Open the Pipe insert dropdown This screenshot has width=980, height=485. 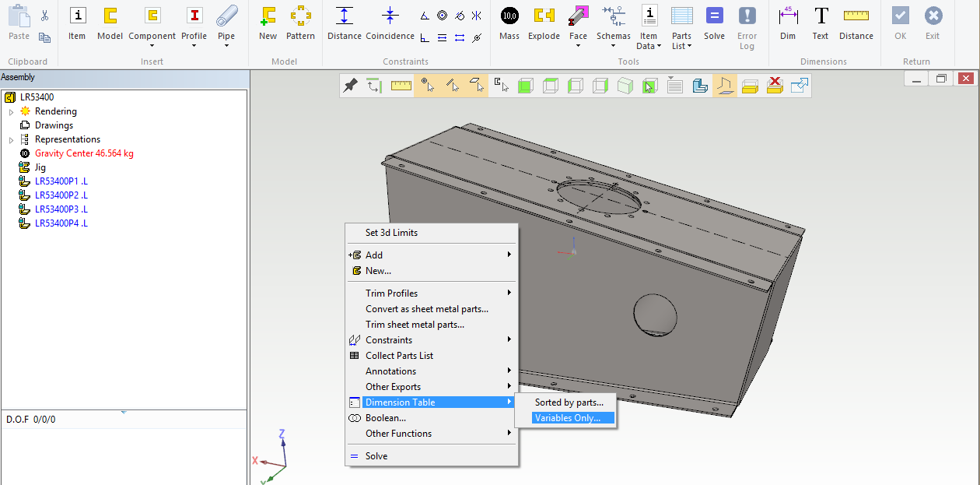[226, 45]
